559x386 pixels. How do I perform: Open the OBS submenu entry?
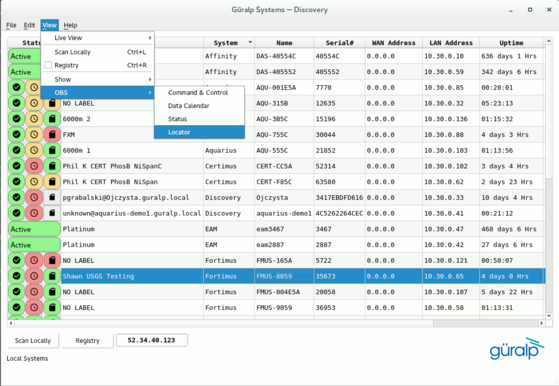(x=98, y=93)
